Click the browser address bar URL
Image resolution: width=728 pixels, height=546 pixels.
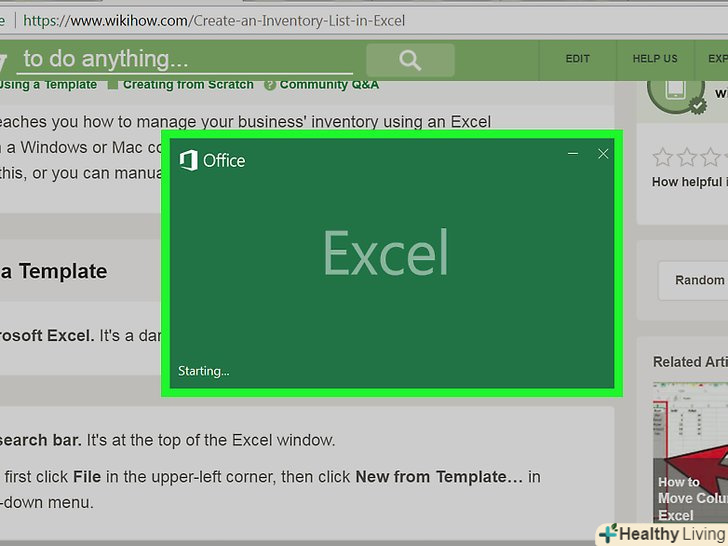[x=214, y=20]
